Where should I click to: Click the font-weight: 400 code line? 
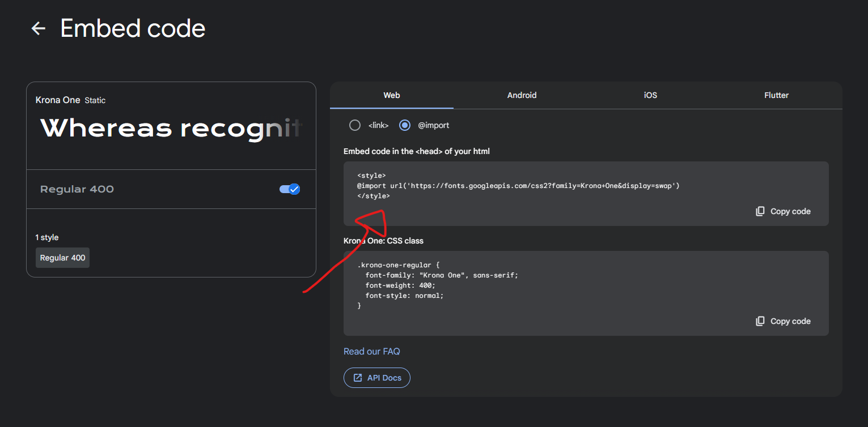[400, 285]
